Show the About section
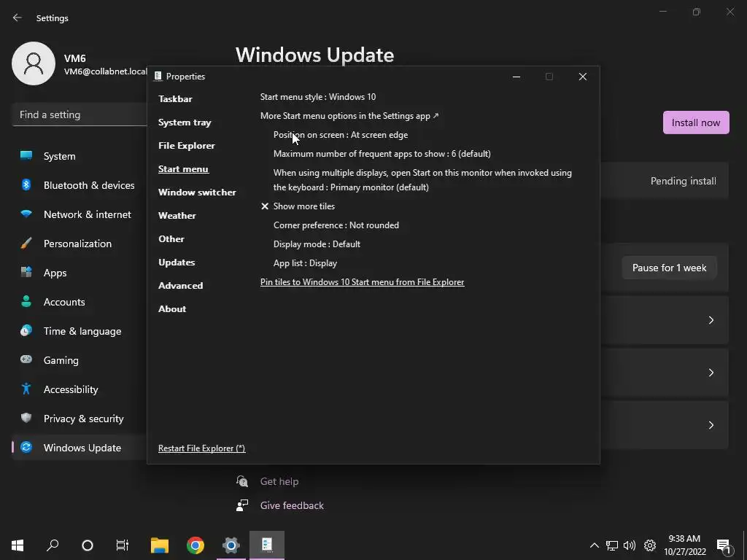This screenshot has width=747, height=560. pyautogui.click(x=172, y=309)
